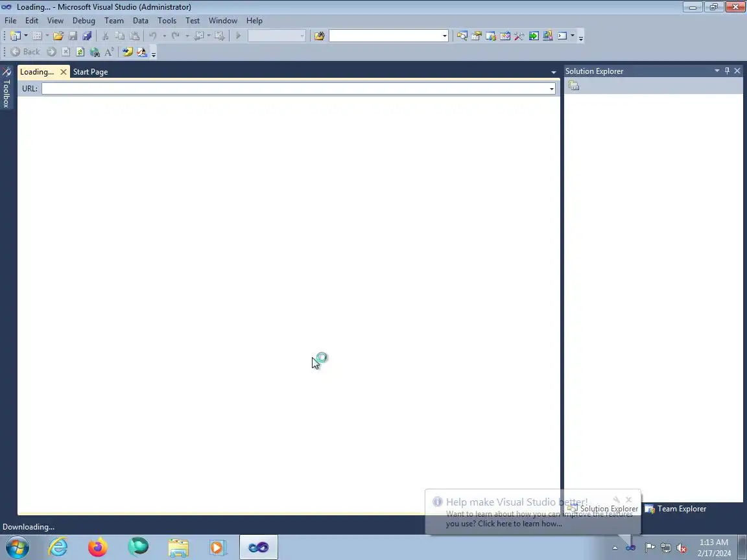The image size is (747, 560).
Task: Expand the Command Window icon dropdown arrow
Action: click(573, 36)
